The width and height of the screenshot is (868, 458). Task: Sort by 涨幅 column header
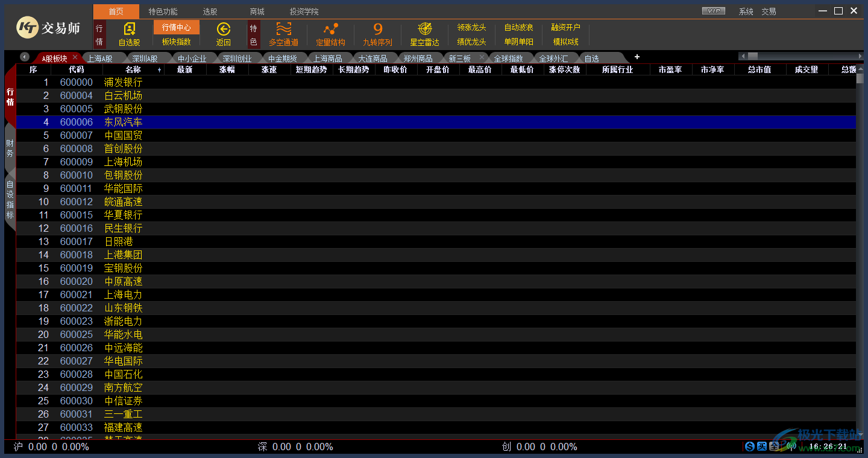[227, 69]
